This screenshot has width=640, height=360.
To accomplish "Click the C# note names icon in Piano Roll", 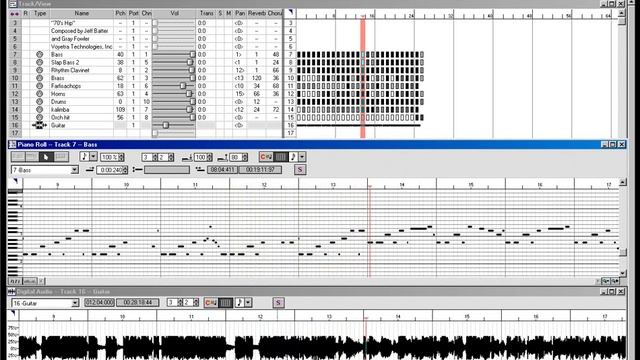I will [266, 157].
